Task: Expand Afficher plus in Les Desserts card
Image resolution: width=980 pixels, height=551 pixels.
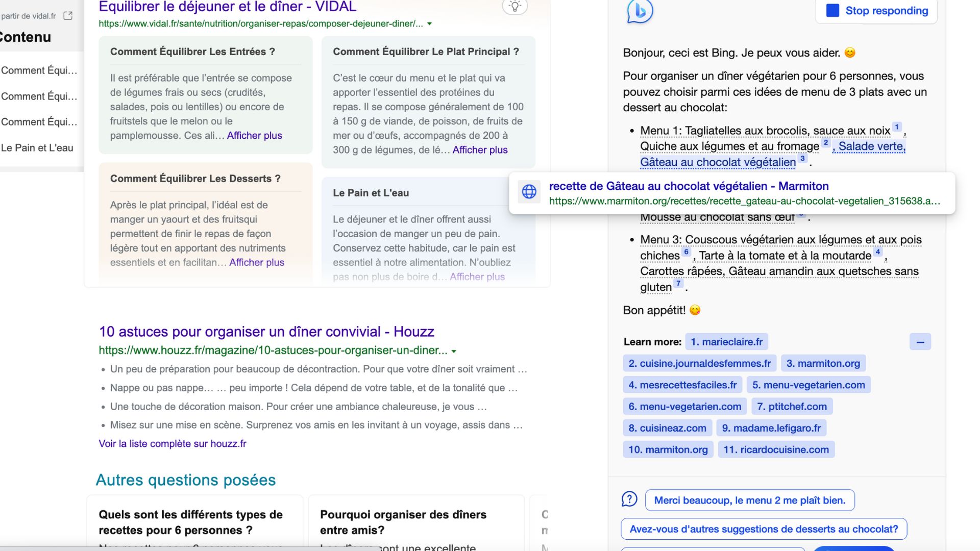Action: click(x=257, y=262)
